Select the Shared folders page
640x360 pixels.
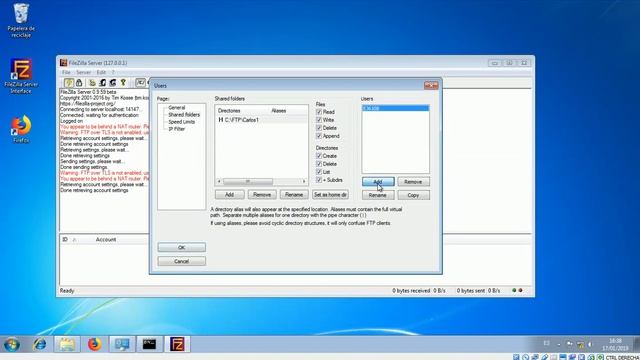click(x=184, y=115)
